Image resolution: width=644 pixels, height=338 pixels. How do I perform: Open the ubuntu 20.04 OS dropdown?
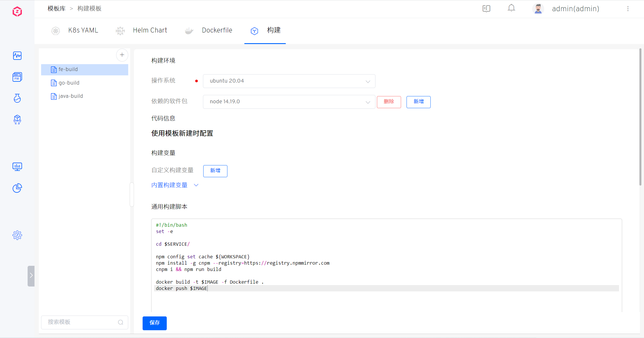tap(289, 81)
